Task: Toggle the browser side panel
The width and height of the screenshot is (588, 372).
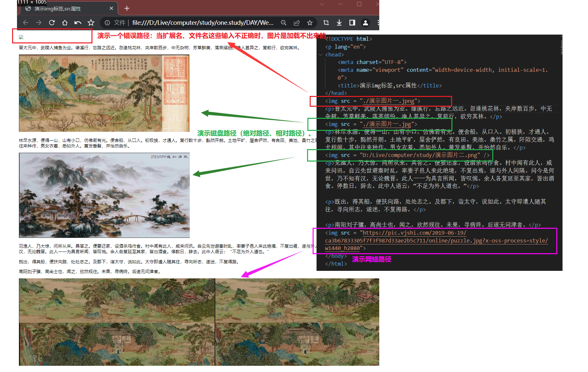Action: point(352,23)
